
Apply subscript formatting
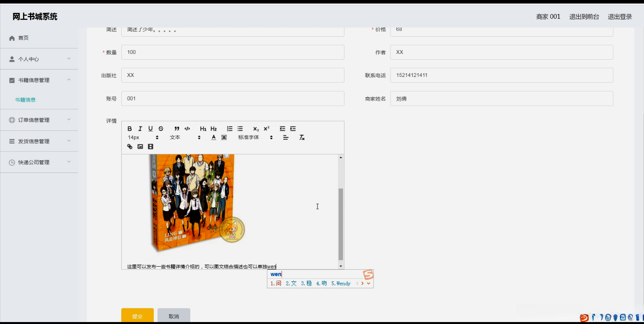click(x=256, y=129)
